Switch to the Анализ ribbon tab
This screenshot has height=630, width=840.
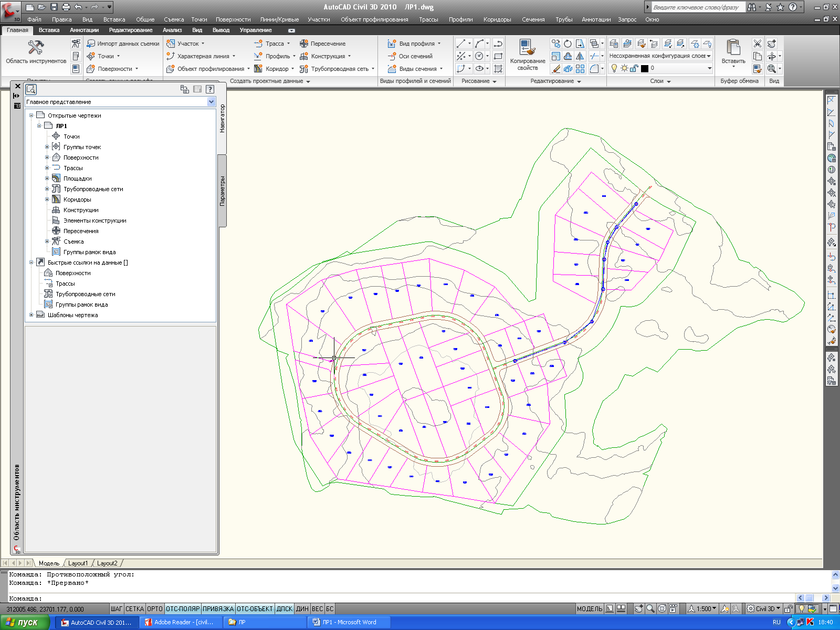tap(172, 30)
